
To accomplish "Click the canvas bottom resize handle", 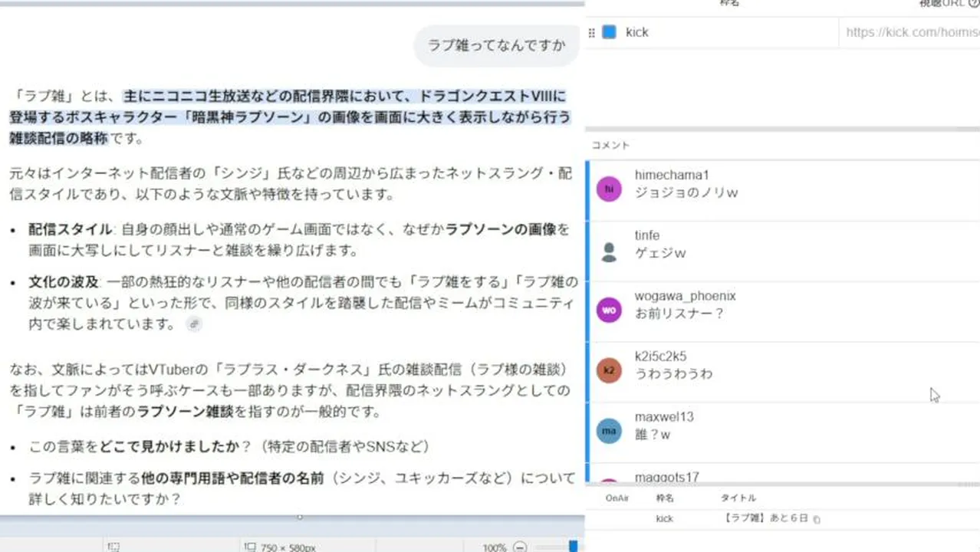I will (x=299, y=517).
